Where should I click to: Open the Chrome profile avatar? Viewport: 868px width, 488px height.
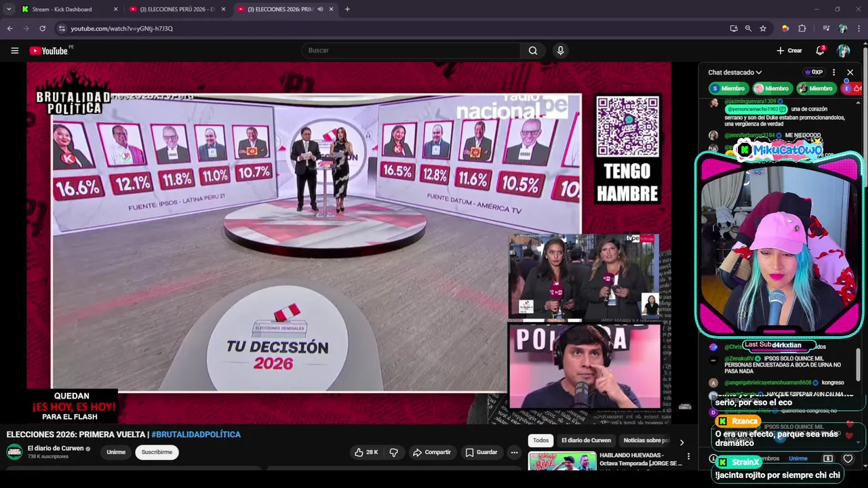click(x=843, y=28)
